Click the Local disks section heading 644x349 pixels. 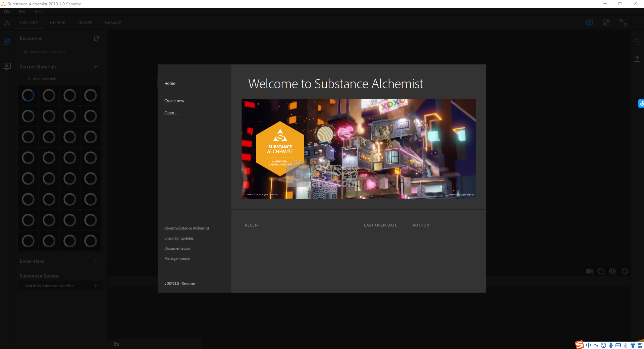[32, 261]
